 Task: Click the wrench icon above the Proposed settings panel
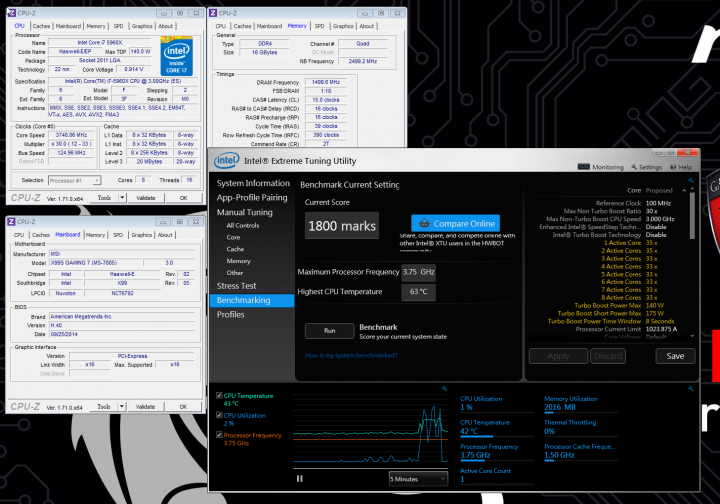pyautogui.click(x=690, y=180)
